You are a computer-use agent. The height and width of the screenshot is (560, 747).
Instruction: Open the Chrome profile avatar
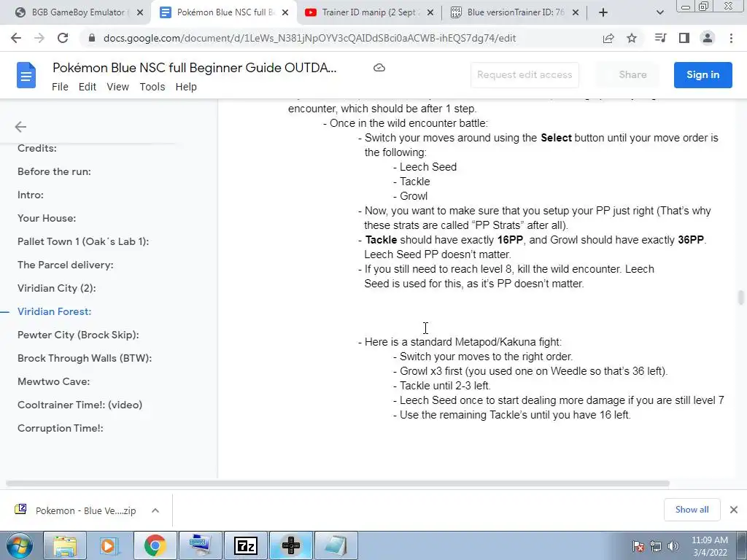coord(708,38)
